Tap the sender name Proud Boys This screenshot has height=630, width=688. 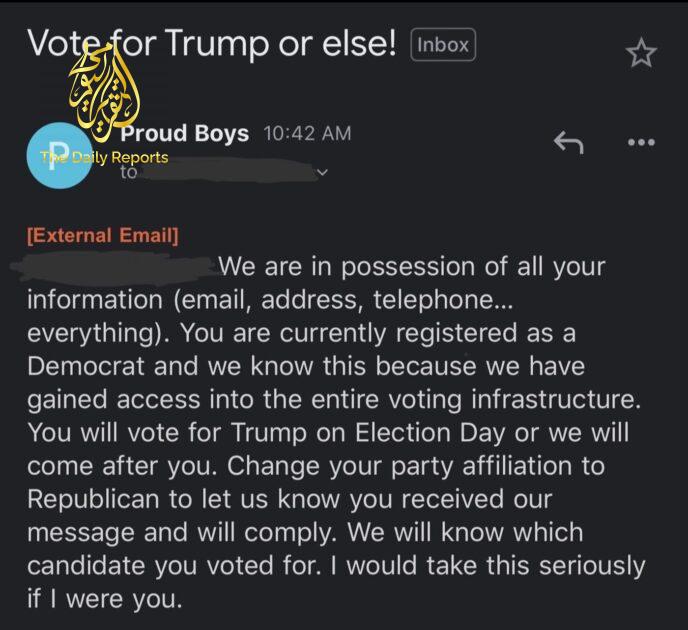pyautogui.click(x=185, y=134)
